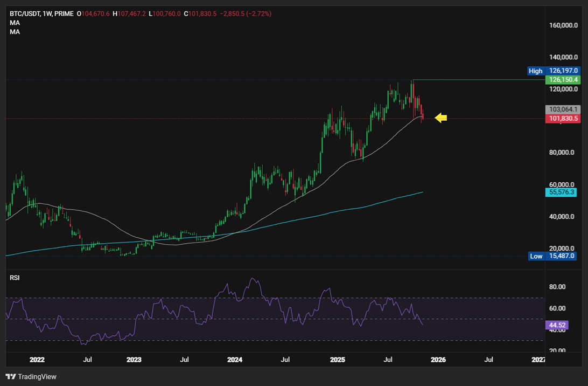Select the yellow arrow marker beside the price
Image resolution: width=588 pixels, height=386 pixels.
440,118
